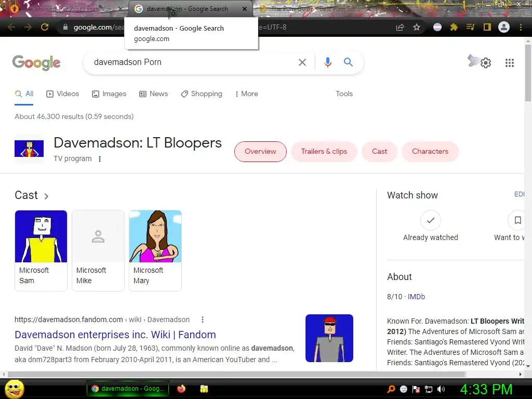Click into the Google search field
Screen dimensions: 532x399
pos(193,62)
